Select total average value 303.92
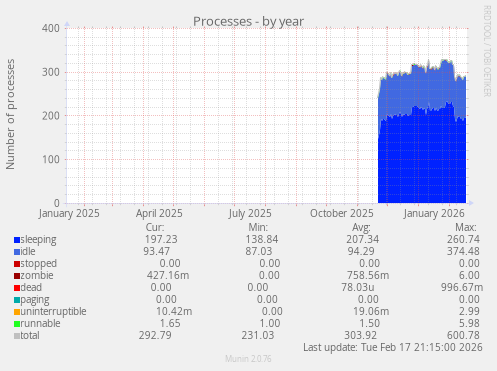The width and height of the screenshot is (497, 371). pos(361,335)
